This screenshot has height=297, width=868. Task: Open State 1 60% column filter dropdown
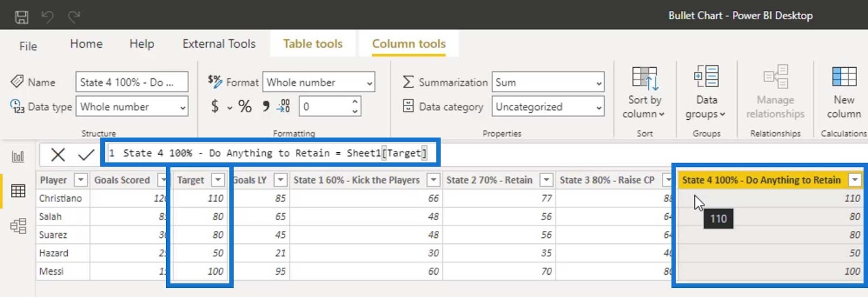pos(433,180)
